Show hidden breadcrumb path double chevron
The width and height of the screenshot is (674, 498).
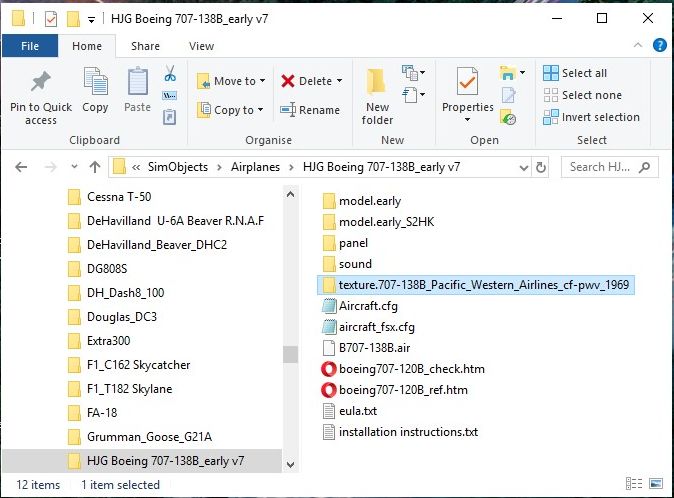click(x=136, y=167)
